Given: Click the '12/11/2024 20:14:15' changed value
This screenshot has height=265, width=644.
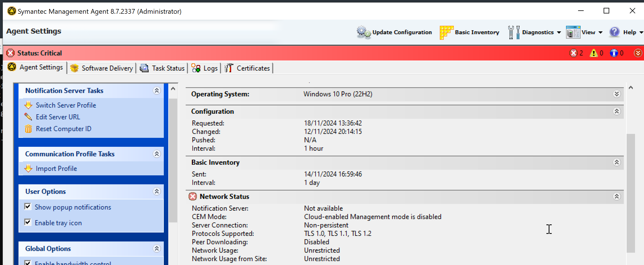Looking at the screenshot, I should click(x=333, y=131).
